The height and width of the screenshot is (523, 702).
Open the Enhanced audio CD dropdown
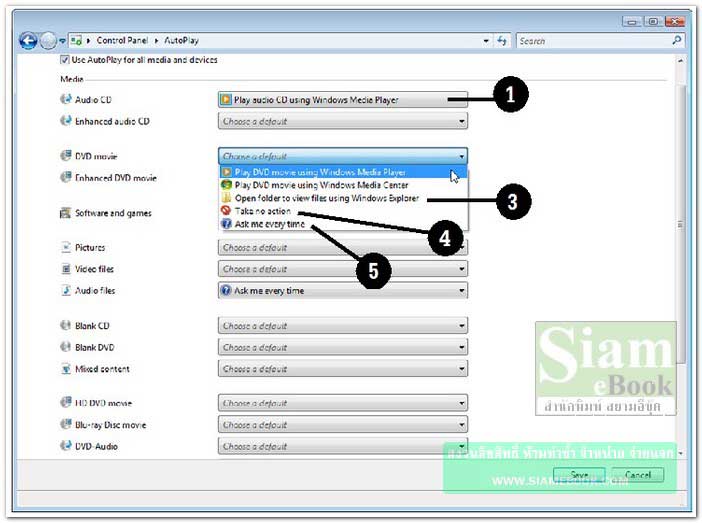pos(343,121)
